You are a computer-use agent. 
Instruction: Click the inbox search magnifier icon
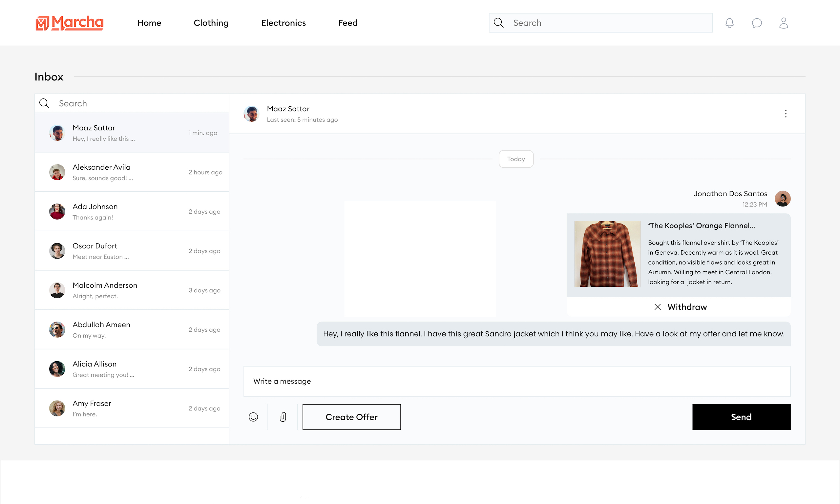(44, 103)
